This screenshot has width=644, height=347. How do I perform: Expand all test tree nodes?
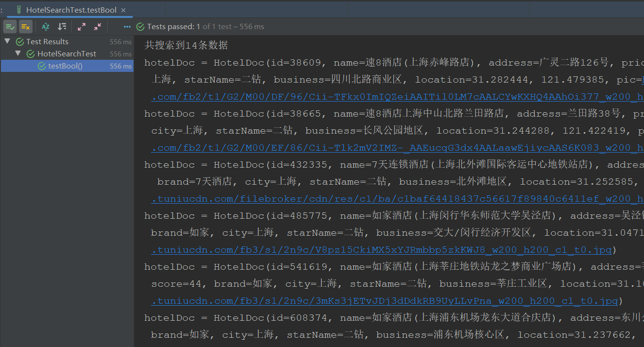click(x=82, y=27)
